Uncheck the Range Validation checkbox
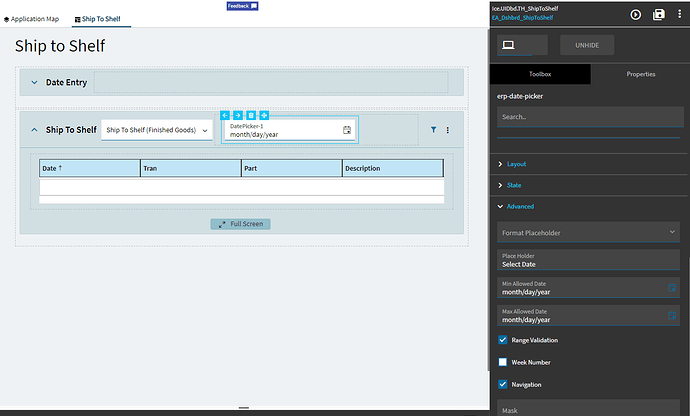The image size is (690, 416). click(503, 340)
